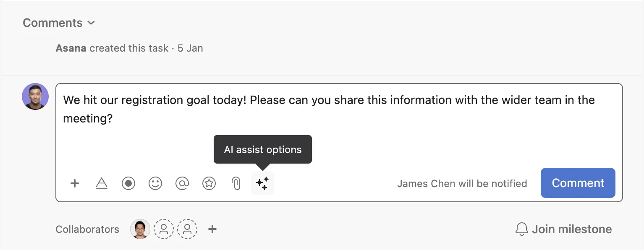Viewport: 644px width, 250px height.
Task: Open AI assist options
Action: click(x=263, y=183)
